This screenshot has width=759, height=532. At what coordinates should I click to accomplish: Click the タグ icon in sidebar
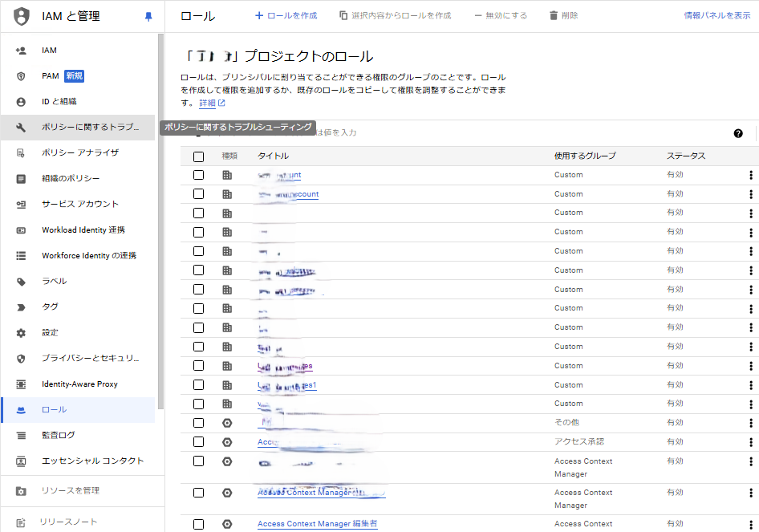(x=21, y=307)
